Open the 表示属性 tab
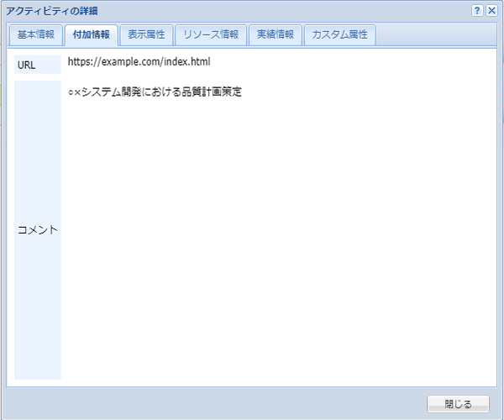The height and width of the screenshot is (420, 504). click(146, 34)
